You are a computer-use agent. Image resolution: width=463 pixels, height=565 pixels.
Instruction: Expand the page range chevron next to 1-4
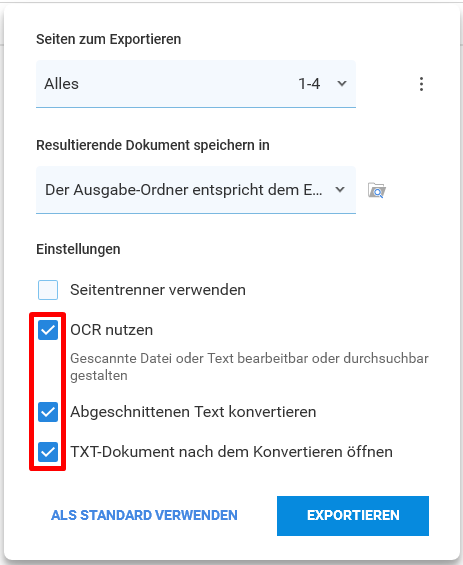click(x=342, y=84)
